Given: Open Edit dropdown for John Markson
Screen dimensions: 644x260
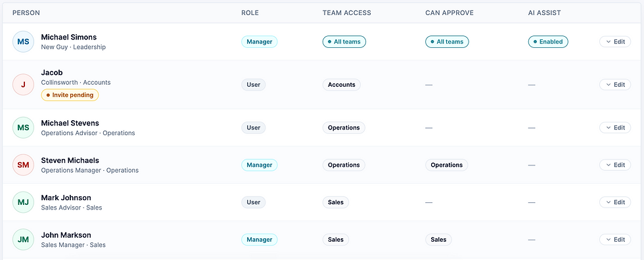Looking at the screenshot, I should click(615, 240).
